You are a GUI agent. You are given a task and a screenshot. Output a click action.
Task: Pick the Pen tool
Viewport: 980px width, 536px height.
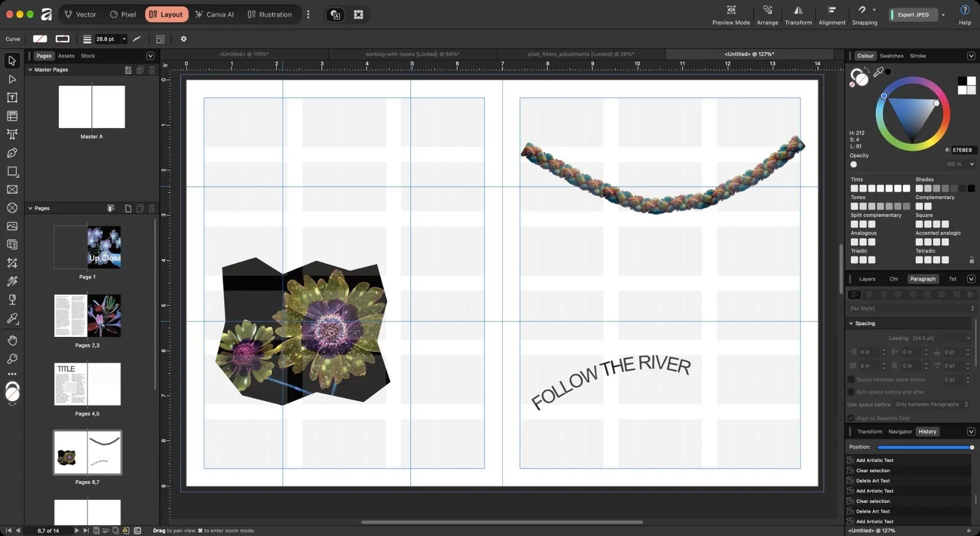pyautogui.click(x=12, y=153)
